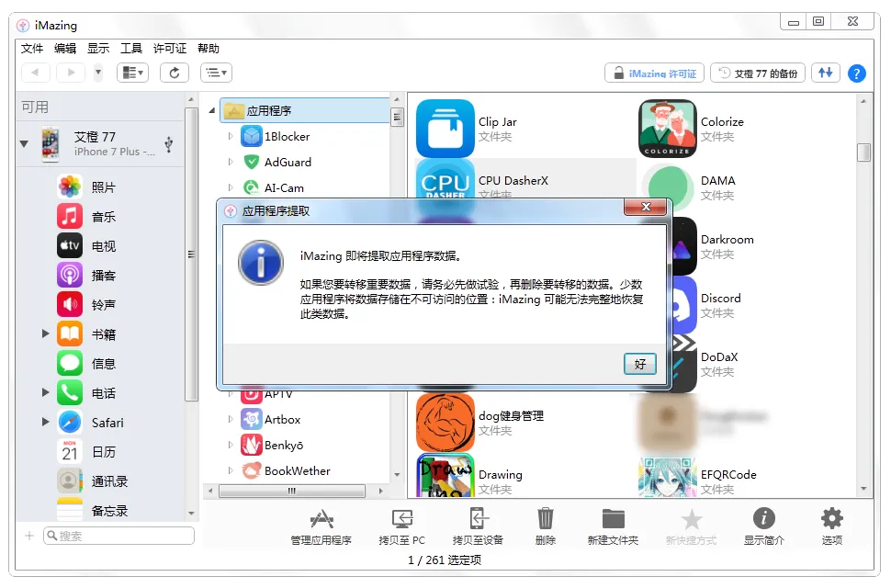Select the 书籍 sidebar item
Image resolution: width=891 pixels, height=588 pixels.
point(102,334)
